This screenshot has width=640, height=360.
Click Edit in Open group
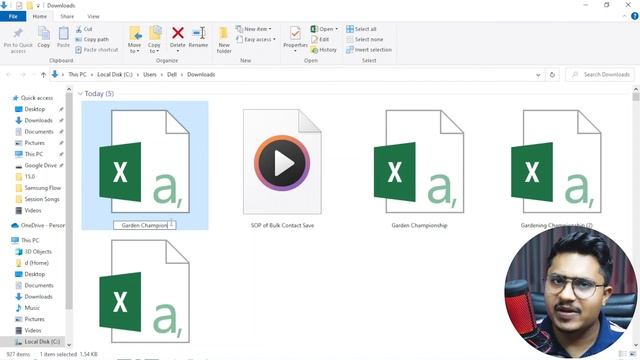pyautogui.click(x=320, y=39)
